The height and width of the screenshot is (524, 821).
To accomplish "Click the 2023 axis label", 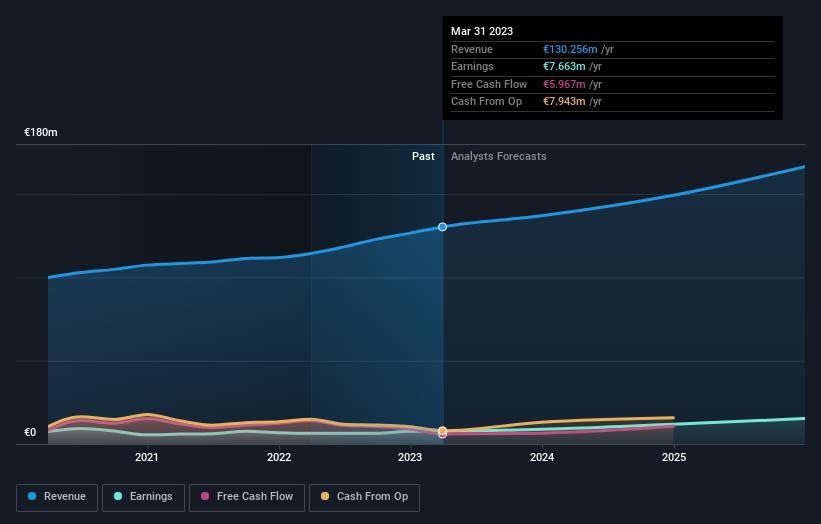I will pyautogui.click(x=410, y=457).
